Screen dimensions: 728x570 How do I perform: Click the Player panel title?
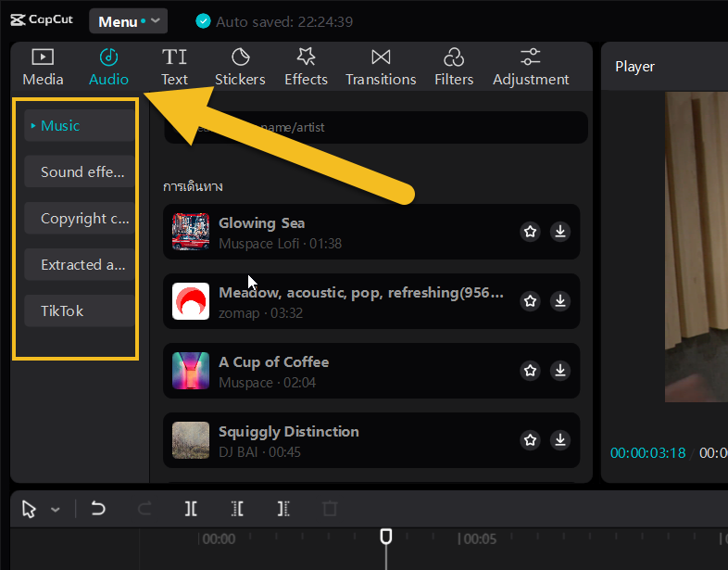pyautogui.click(x=634, y=67)
